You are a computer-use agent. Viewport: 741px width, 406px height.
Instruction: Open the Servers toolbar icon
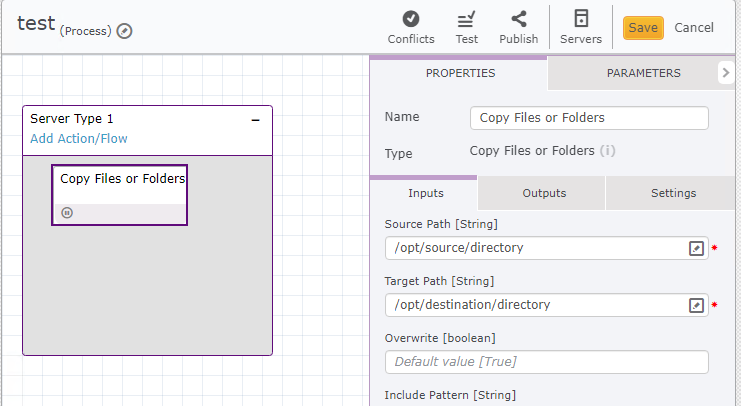click(580, 19)
